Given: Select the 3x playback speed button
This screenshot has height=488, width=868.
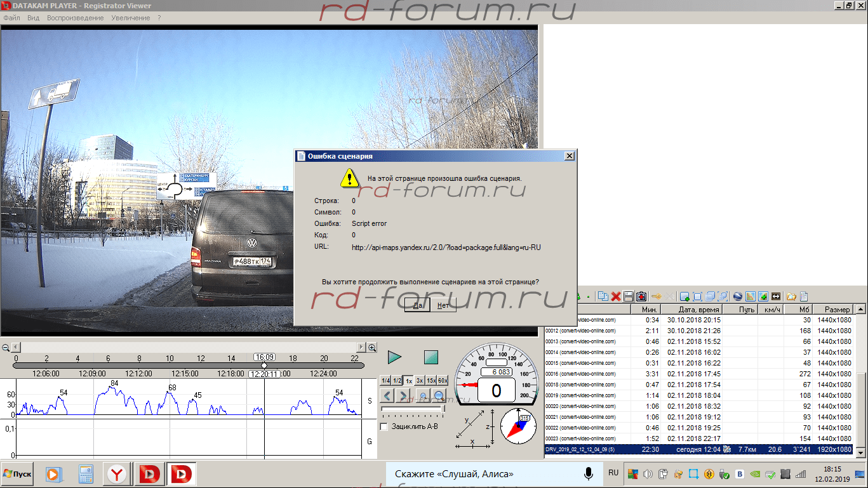Looking at the screenshot, I should [420, 380].
